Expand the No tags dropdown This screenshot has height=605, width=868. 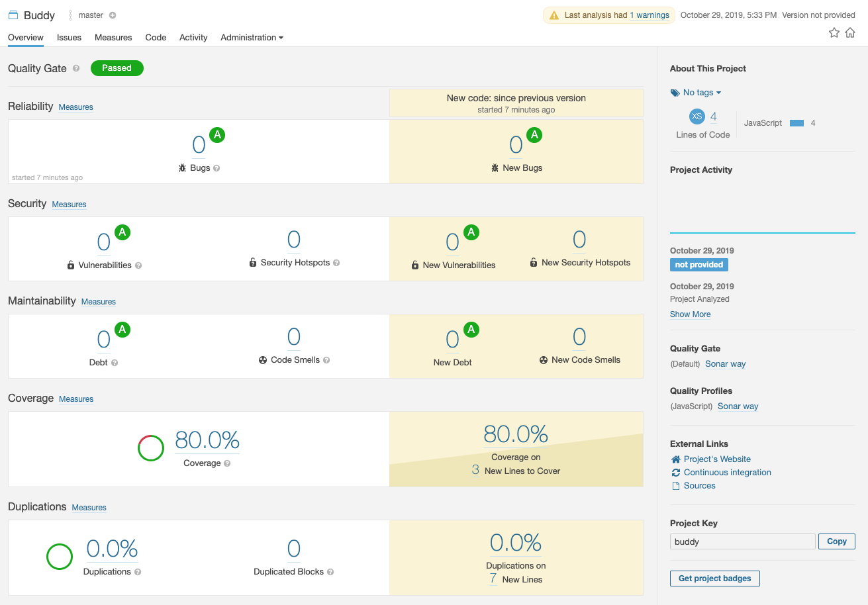coord(701,92)
